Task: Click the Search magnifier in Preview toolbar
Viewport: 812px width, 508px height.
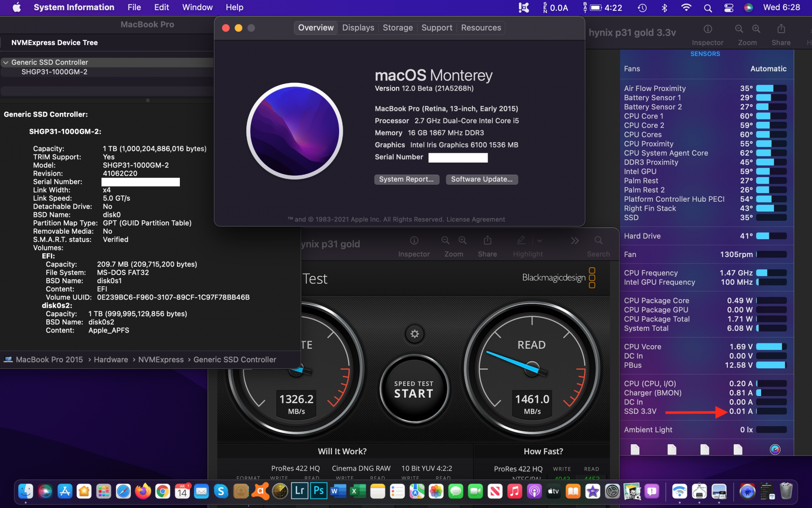Action: [598, 241]
